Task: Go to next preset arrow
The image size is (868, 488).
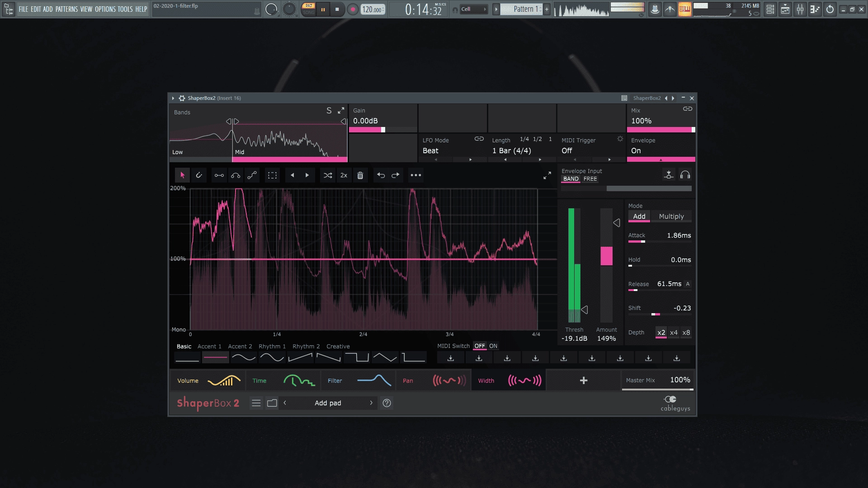Action: [371, 403]
